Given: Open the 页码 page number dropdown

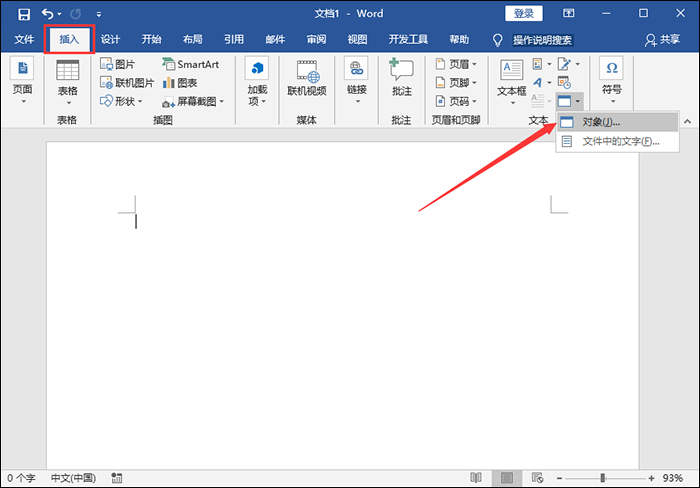Looking at the screenshot, I should [x=456, y=101].
